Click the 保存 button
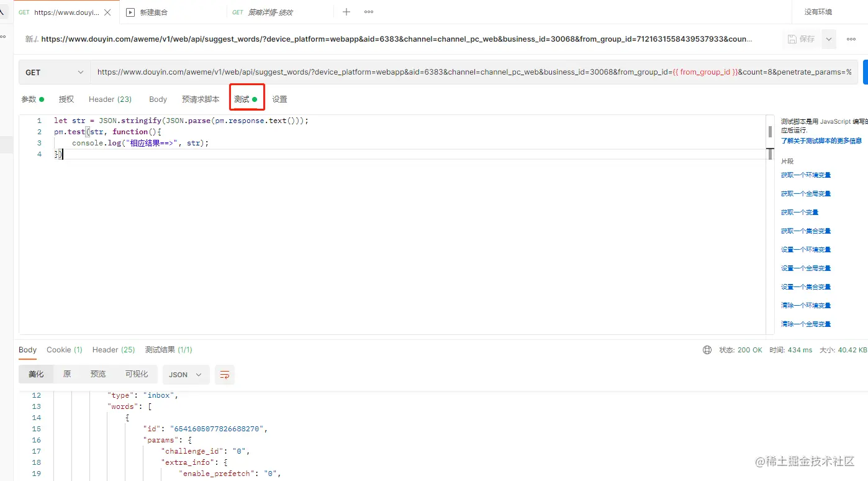The image size is (868, 481). coord(801,39)
